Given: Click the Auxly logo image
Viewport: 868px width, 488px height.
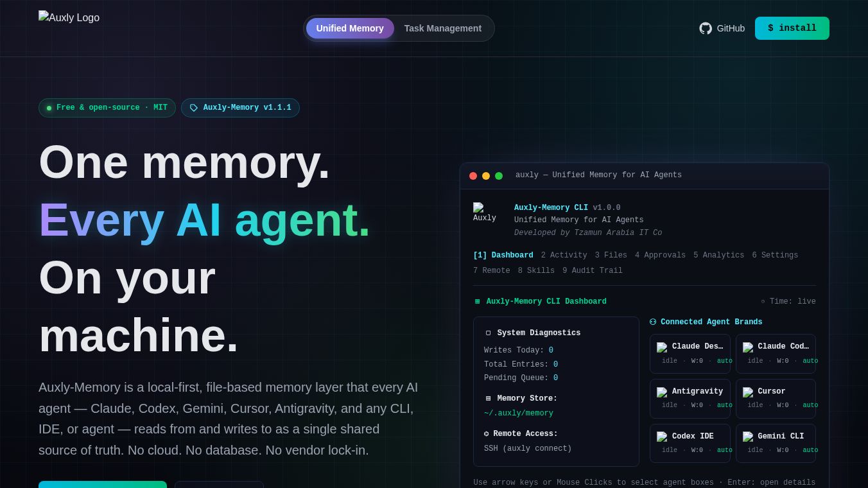Looking at the screenshot, I should coord(69,17).
